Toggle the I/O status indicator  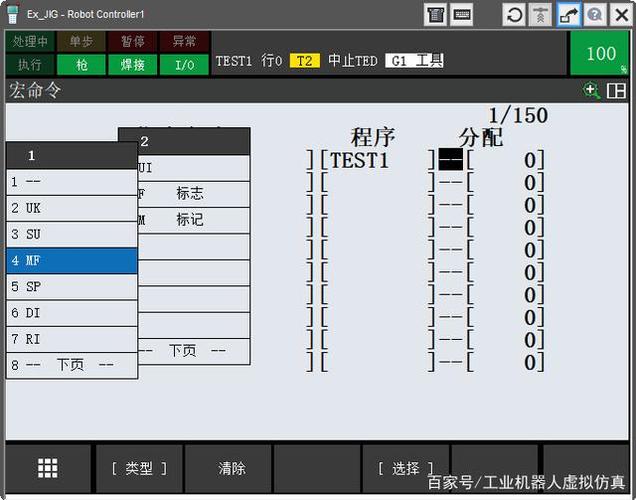(x=184, y=64)
